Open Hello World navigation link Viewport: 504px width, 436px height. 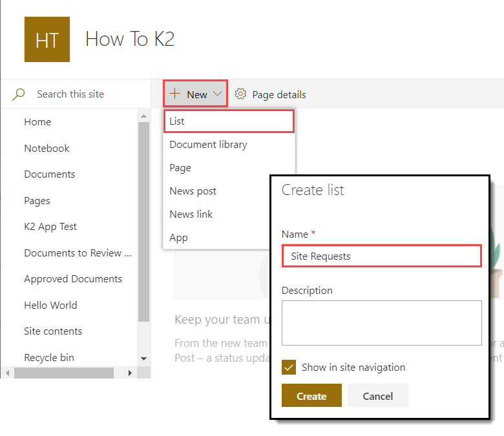pos(50,306)
